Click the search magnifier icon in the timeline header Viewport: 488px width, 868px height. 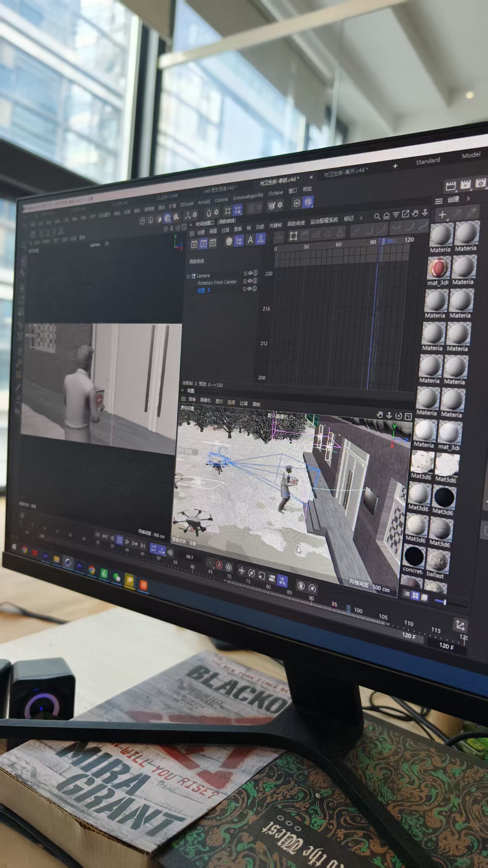point(377,216)
